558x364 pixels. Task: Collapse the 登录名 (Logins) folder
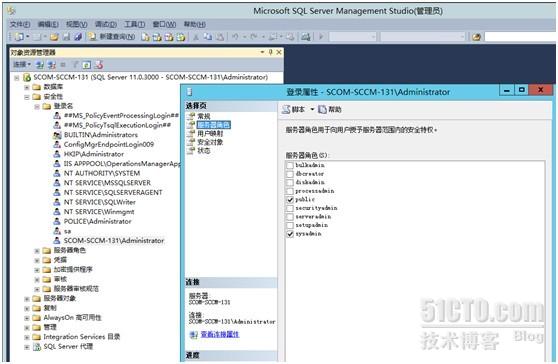coord(37,106)
